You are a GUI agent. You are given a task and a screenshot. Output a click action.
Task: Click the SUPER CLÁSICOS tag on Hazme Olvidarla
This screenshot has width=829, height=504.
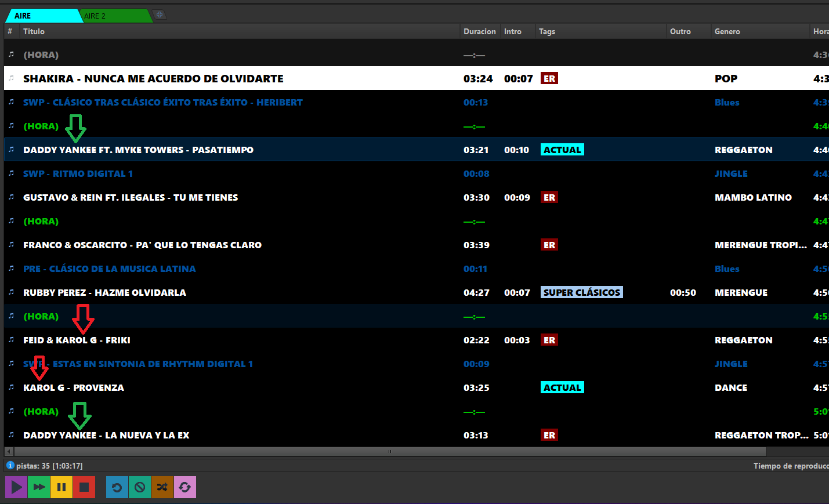(582, 292)
